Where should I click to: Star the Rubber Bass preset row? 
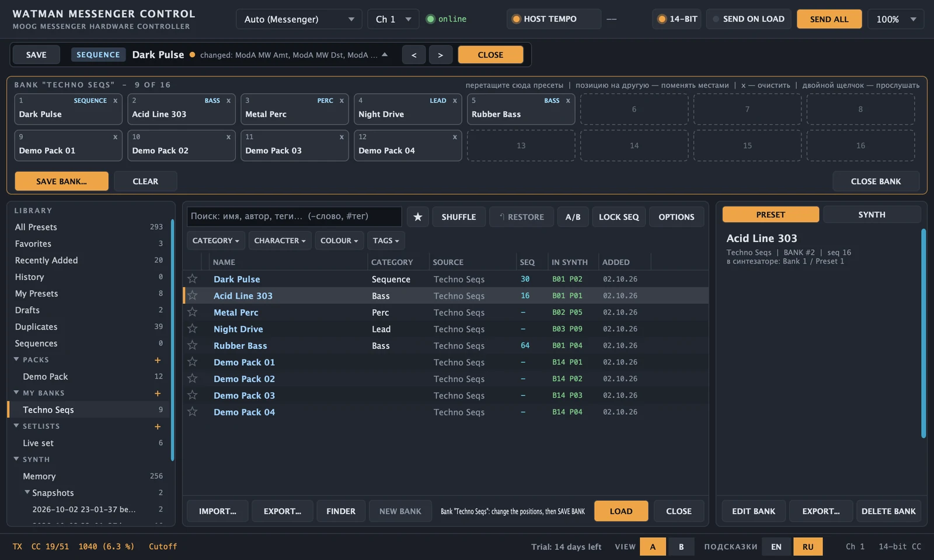[193, 345]
